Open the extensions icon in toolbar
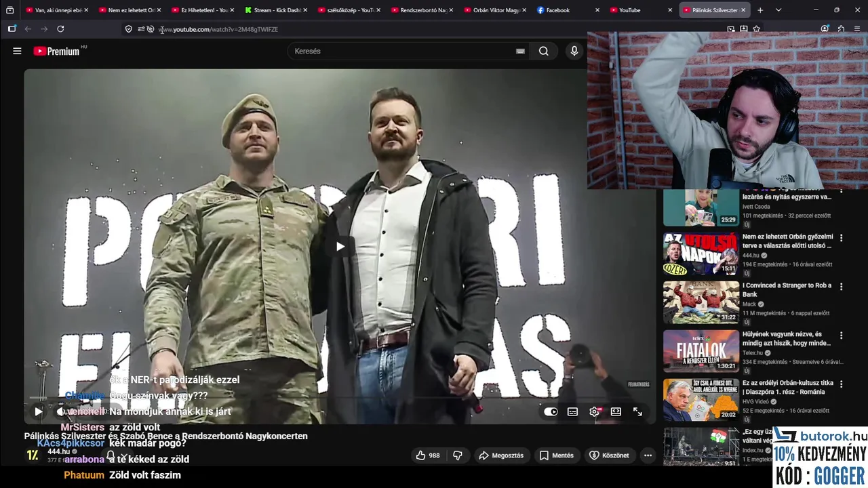The height and width of the screenshot is (488, 868). point(841,29)
